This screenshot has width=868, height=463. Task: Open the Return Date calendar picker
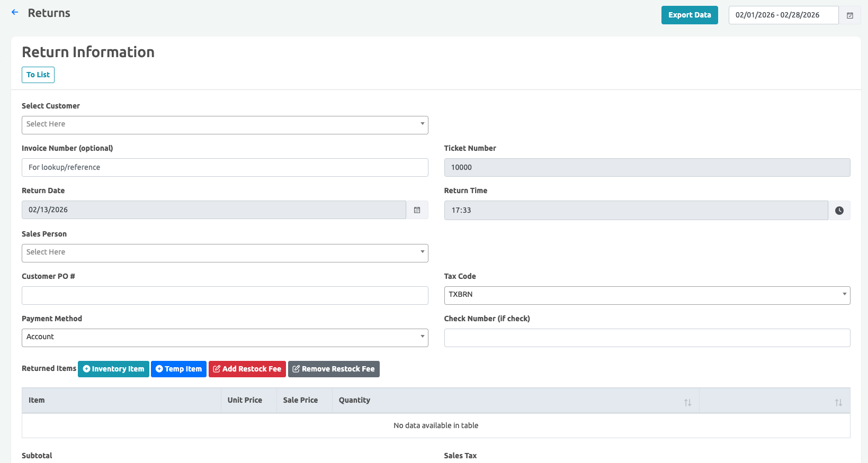pos(417,210)
